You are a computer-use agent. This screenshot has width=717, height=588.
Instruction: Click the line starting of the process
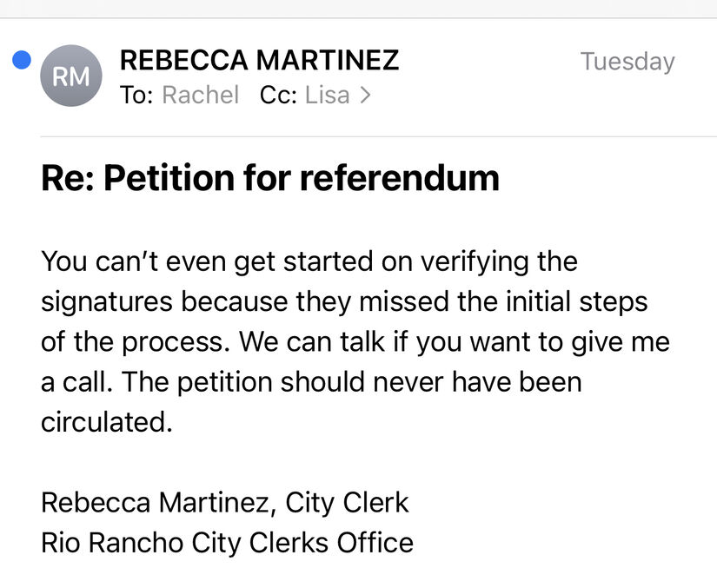[x=355, y=341]
